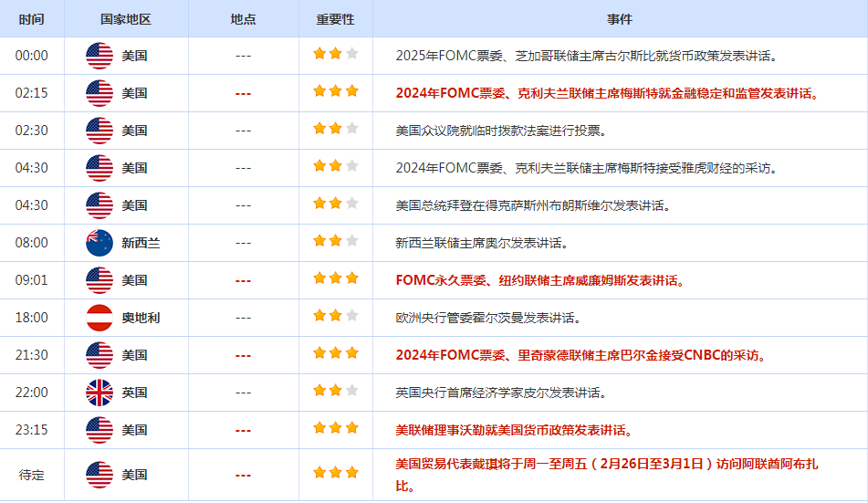The width and height of the screenshot is (868, 503).
Task: Click the event about 拜登 speech in 布朗斯维尔
Action: coord(534,205)
